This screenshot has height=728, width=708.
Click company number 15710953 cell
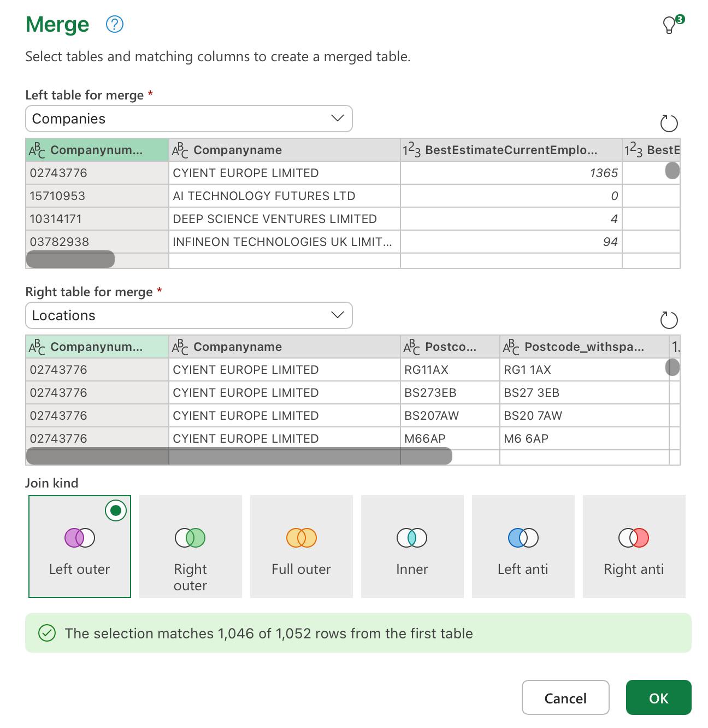click(x=97, y=196)
